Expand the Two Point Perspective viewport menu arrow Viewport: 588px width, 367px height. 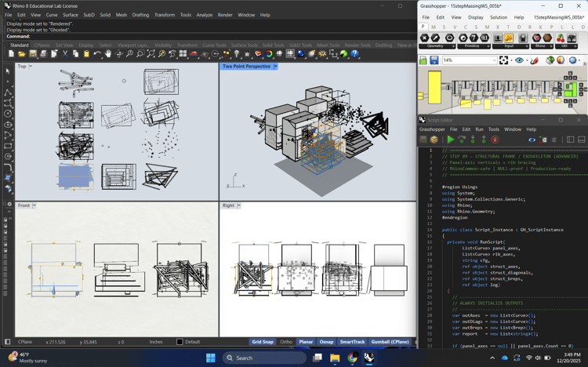[275, 67]
